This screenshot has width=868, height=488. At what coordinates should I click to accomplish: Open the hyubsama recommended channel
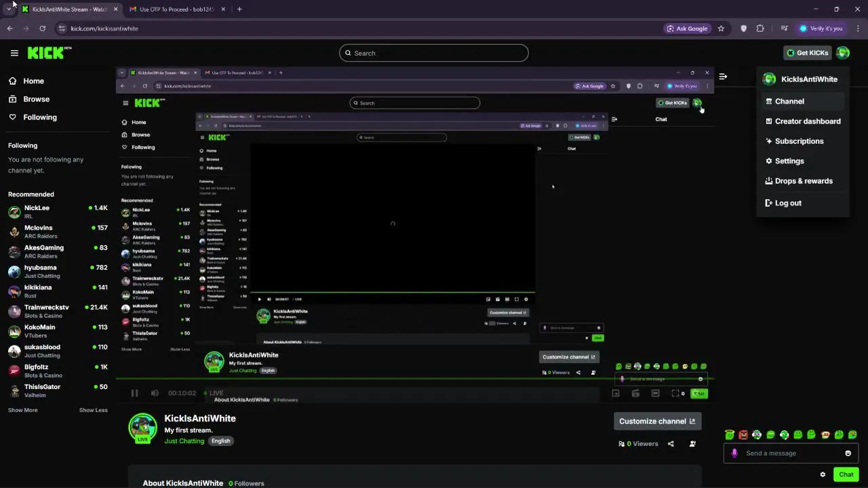58,271
